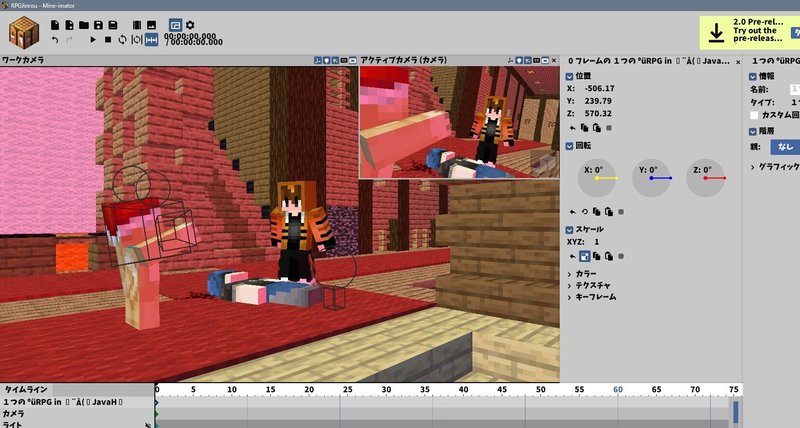Click the import asset file icon
Screen dimensions: 800x428
click(69, 25)
